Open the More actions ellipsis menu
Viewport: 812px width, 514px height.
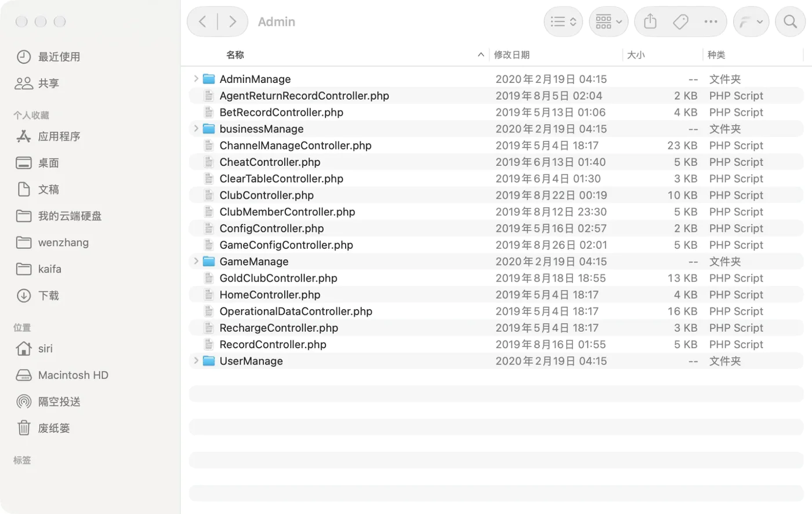point(710,22)
